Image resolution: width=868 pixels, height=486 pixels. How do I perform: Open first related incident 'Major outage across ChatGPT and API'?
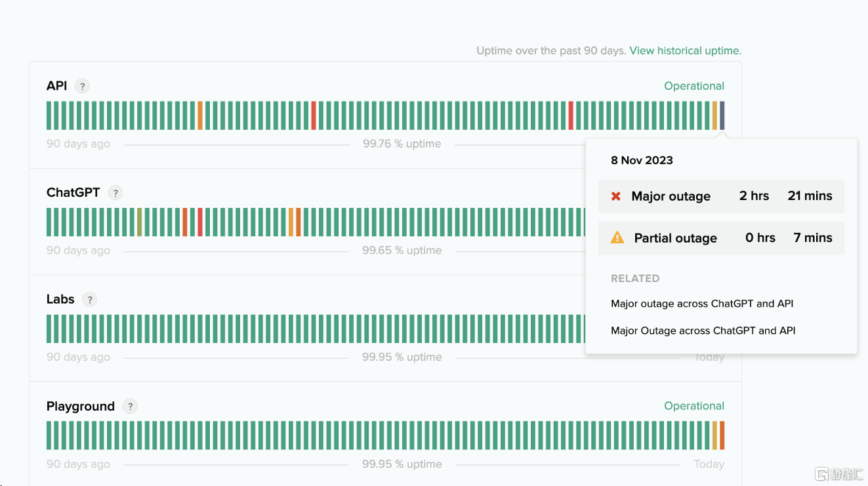point(702,304)
